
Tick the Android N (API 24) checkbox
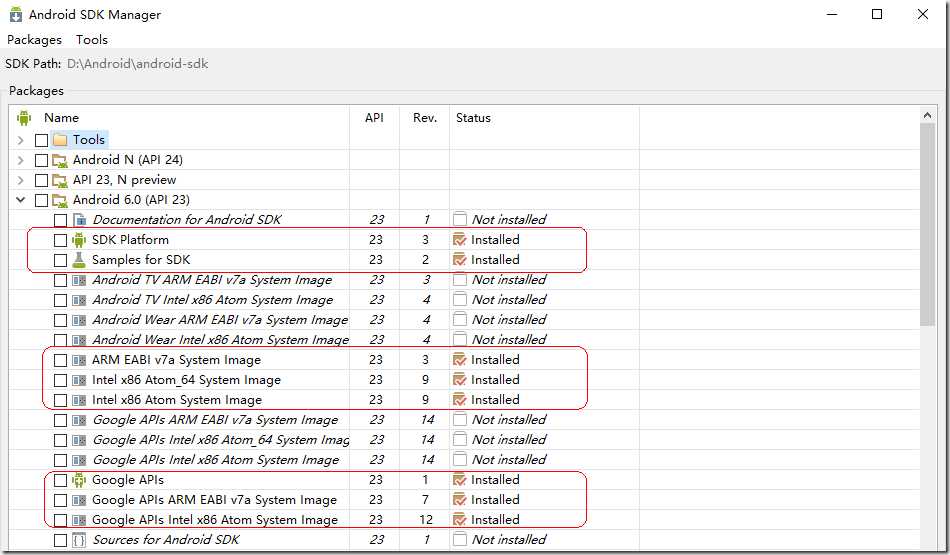41,160
